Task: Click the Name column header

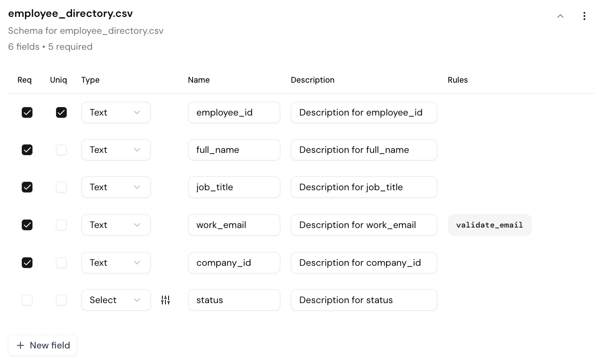Action: pyautogui.click(x=199, y=80)
